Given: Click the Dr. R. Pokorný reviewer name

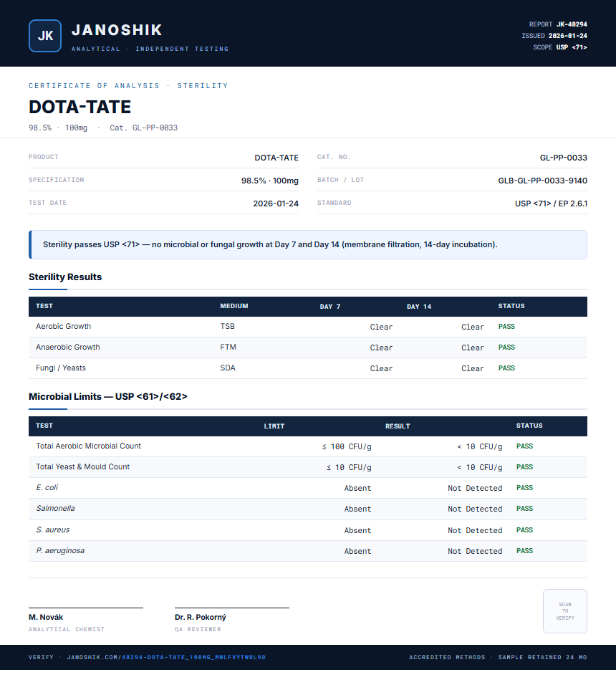Looking at the screenshot, I should point(201,617).
